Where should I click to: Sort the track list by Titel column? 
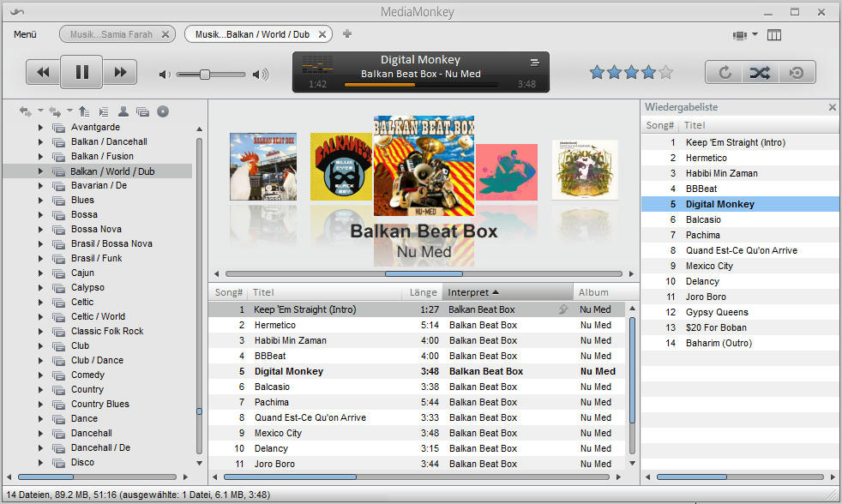point(326,292)
